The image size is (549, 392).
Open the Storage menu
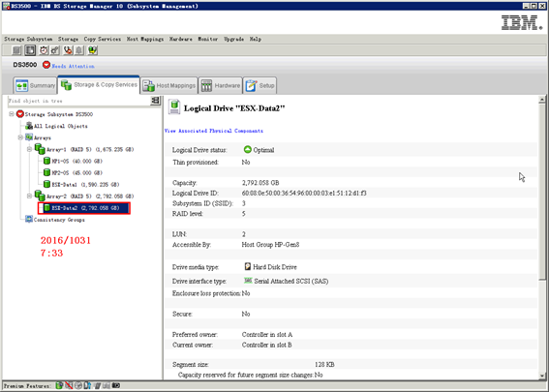[69, 39]
